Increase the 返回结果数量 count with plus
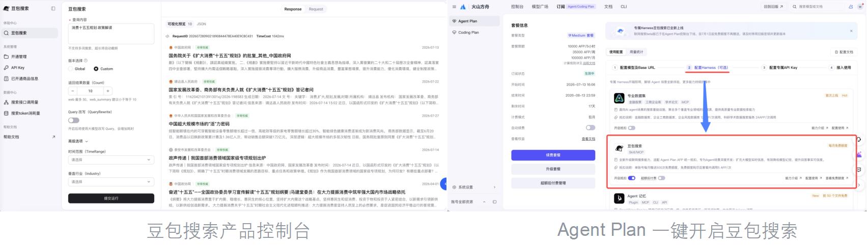 coord(107,91)
